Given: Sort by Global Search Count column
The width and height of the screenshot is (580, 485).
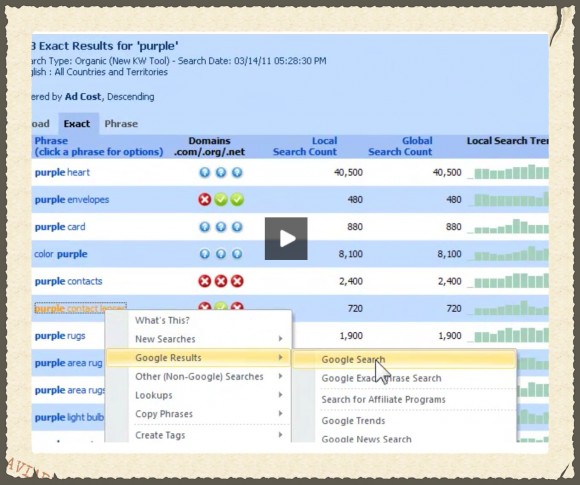Looking at the screenshot, I should [400, 146].
